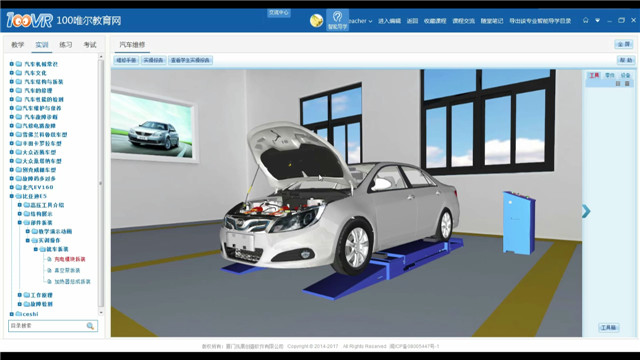The height and width of the screenshot is (360, 640).
Task: Click the blue arrow to collapse tool panel
Action: [x=586, y=211]
